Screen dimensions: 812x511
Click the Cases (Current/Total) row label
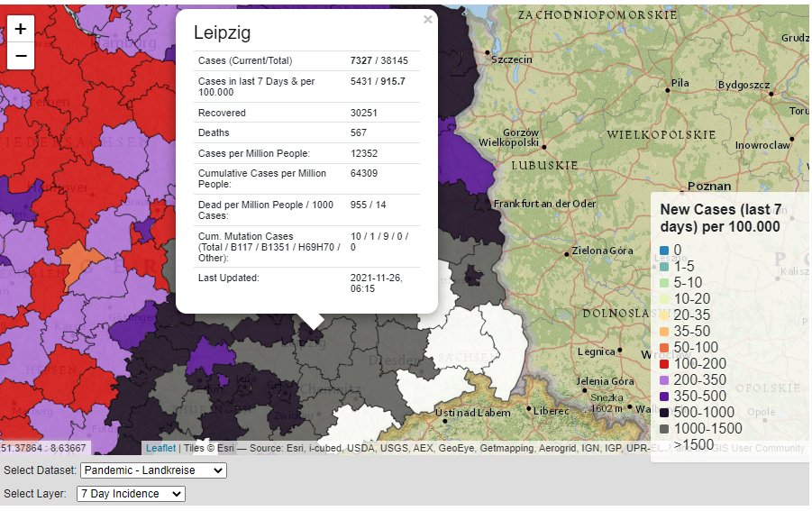(x=245, y=60)
